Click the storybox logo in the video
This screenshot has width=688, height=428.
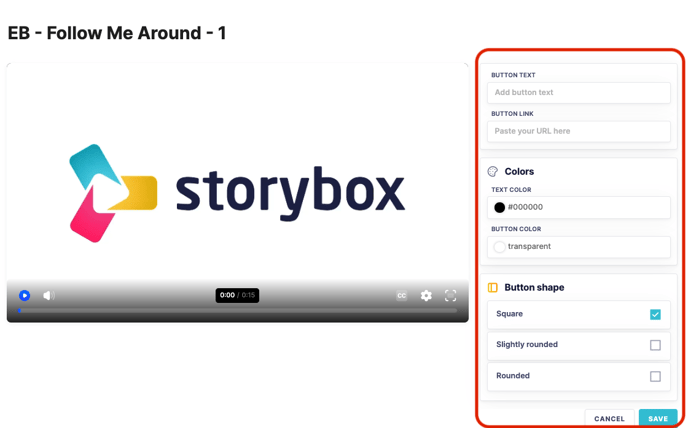[237, 193]
